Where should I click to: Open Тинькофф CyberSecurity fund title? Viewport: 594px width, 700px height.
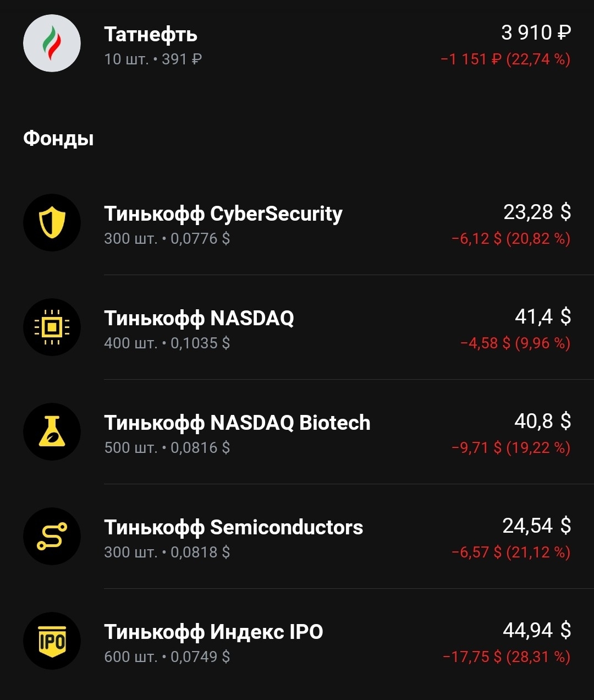[223, 214]
